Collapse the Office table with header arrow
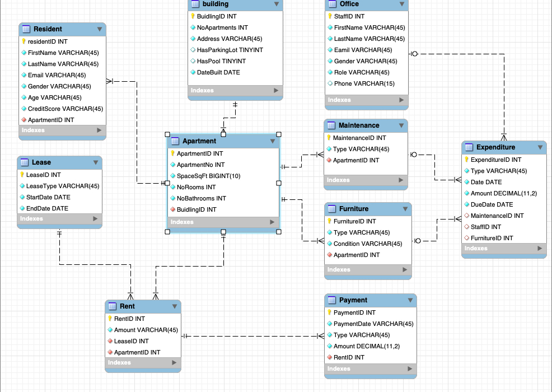 click(401, 4)
